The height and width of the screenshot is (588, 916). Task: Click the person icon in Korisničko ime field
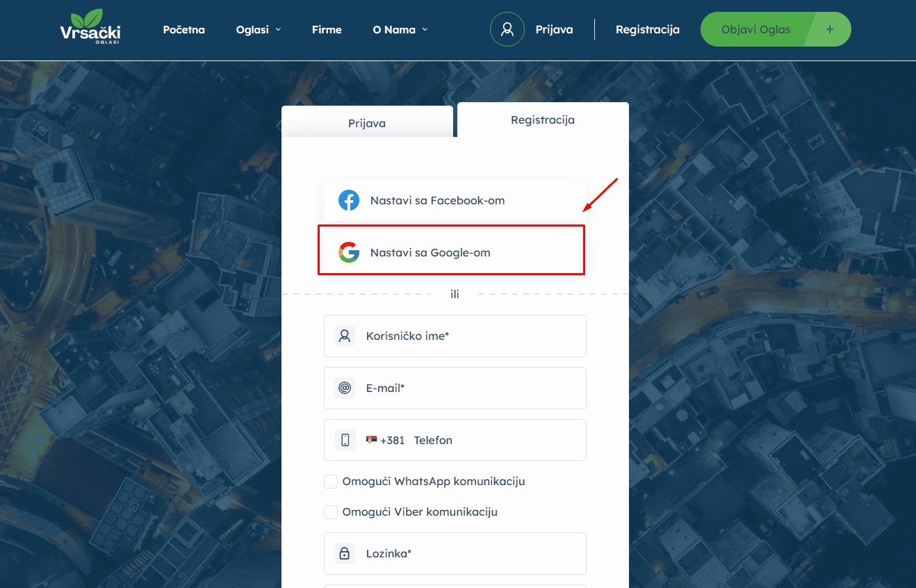345,336
